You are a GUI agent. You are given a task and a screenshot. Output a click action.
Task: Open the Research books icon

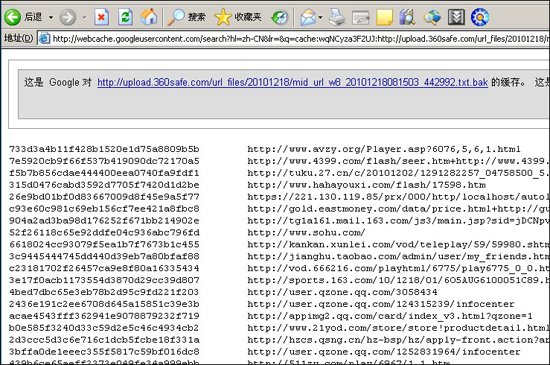[407, 17]
